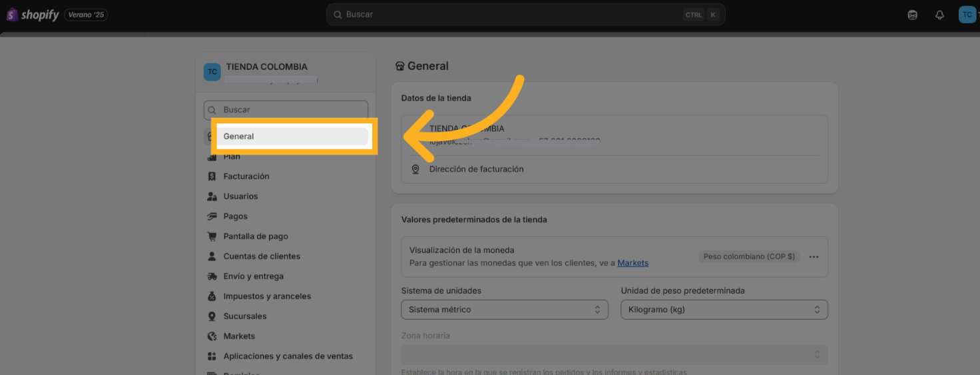Click the Pagos hand icon
The image size is (980, 375).
[212, 216]
